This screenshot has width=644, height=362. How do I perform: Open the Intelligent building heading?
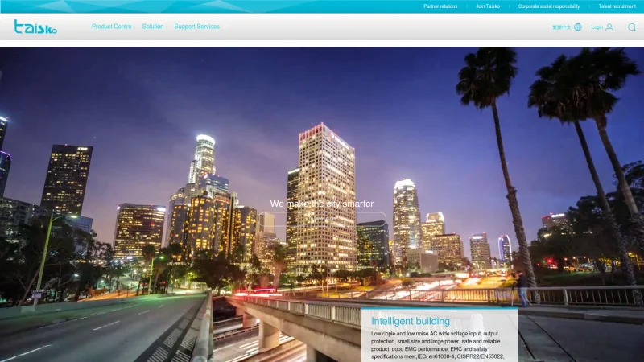pos(411,321)
